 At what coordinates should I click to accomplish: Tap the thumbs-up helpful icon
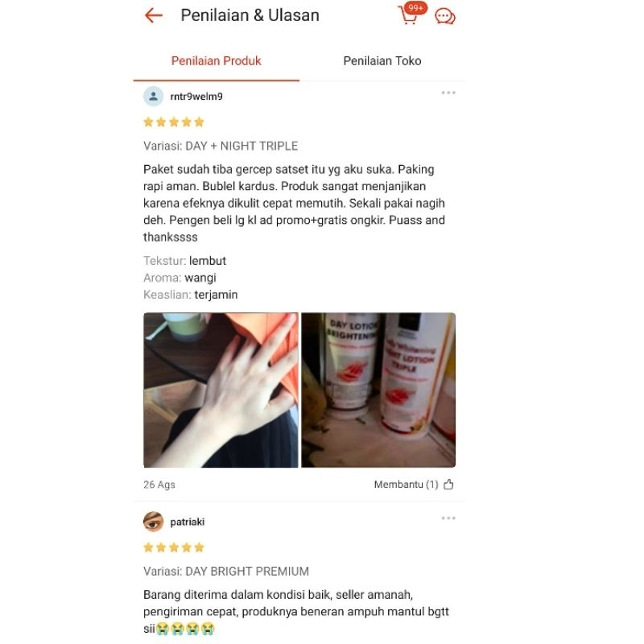pos(448,485)
